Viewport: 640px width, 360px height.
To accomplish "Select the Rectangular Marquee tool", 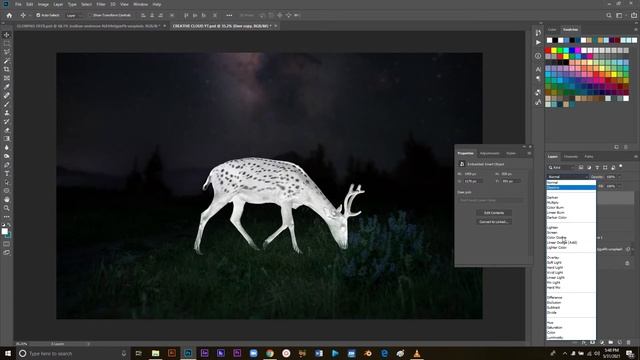I will coord(7,44).
